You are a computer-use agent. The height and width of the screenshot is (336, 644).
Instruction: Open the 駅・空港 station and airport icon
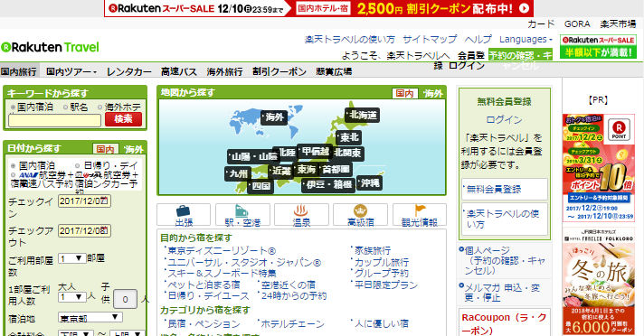(242, 215)
